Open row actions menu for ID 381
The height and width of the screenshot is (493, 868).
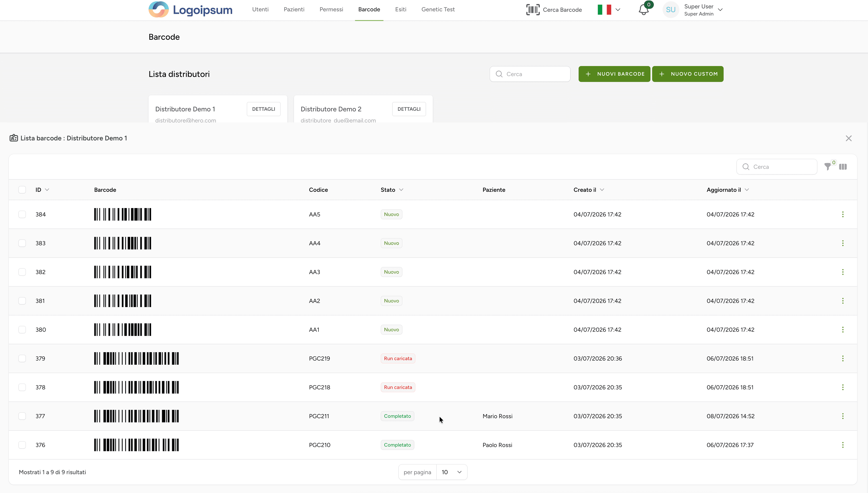pyautogui.click(x=843, y=301)
